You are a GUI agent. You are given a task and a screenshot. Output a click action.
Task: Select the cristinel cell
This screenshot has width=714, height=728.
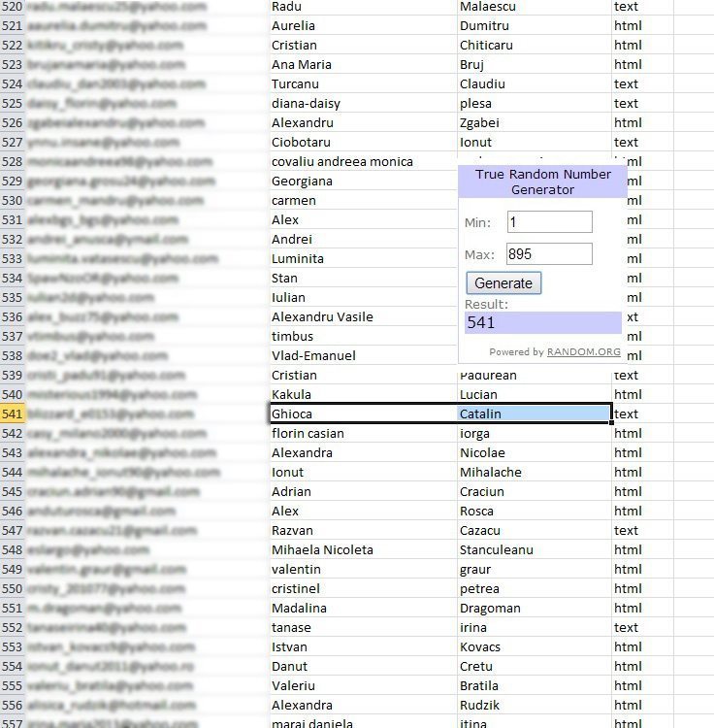click(x=363, y=588)
